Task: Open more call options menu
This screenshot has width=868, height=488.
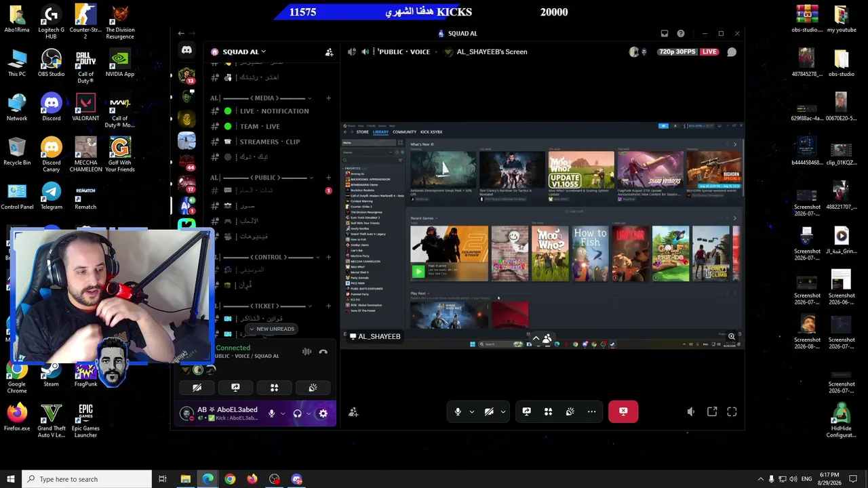Action: [591, 411]
